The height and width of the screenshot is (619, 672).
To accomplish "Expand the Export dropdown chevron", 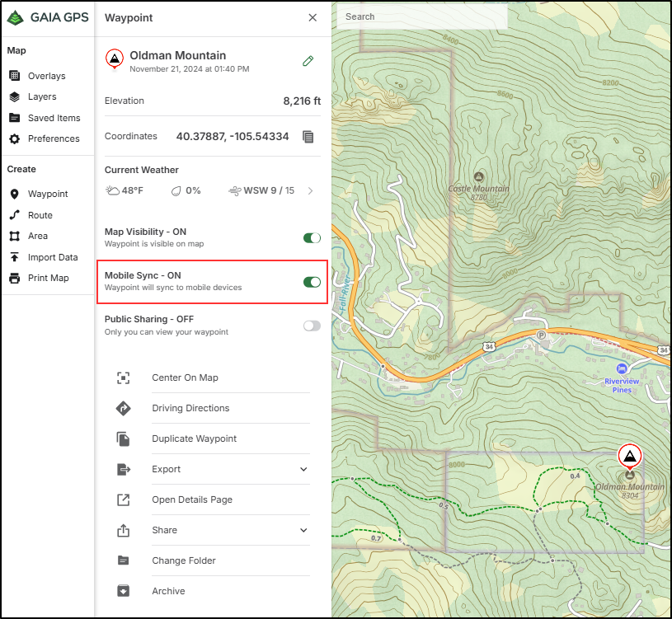I will pos(303,470).
